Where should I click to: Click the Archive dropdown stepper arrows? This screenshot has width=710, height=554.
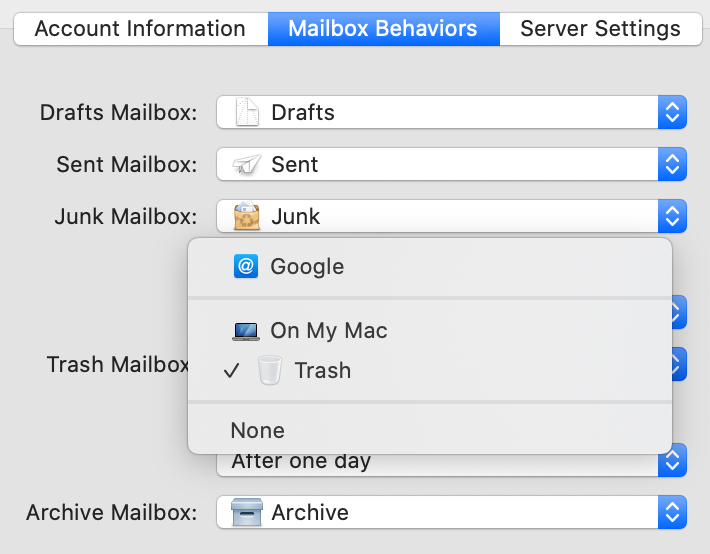point(672,512)
